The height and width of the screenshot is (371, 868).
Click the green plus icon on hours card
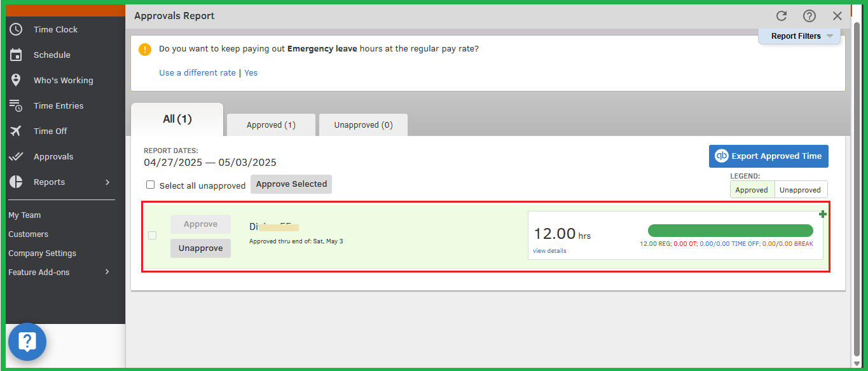coord(822,214)
